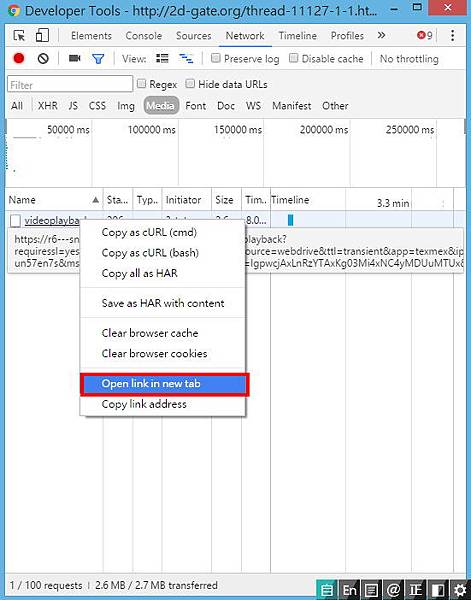This screenshot has height=600, width=471.
Task: Open the Timeline tab
Action: coord(297,36)
